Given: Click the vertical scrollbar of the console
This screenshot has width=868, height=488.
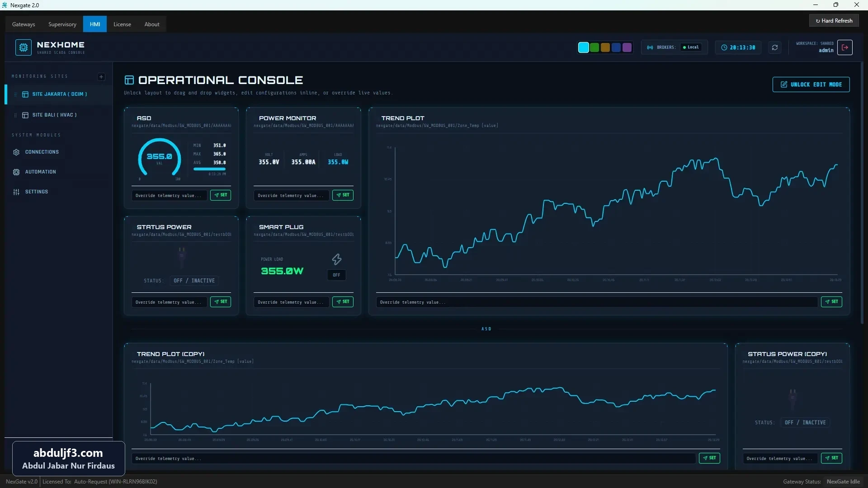Looking at the screenshot, I should 862,193.
